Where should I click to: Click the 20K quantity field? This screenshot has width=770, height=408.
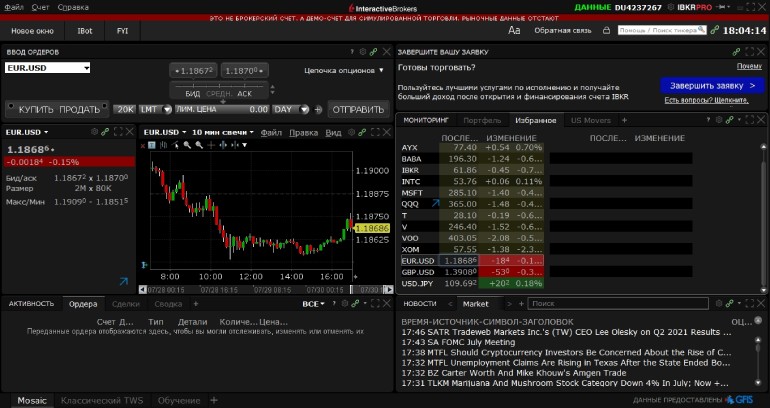[124, 109]
